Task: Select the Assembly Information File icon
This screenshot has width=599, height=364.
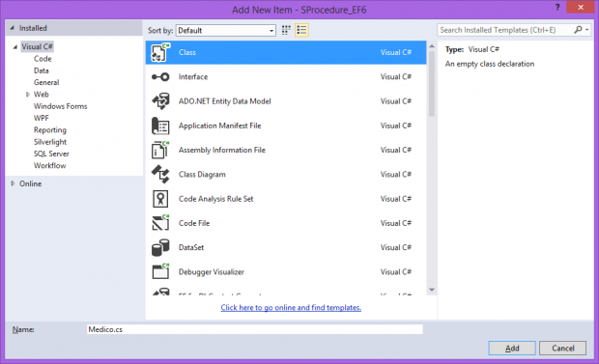Action: tap(160, 150)
